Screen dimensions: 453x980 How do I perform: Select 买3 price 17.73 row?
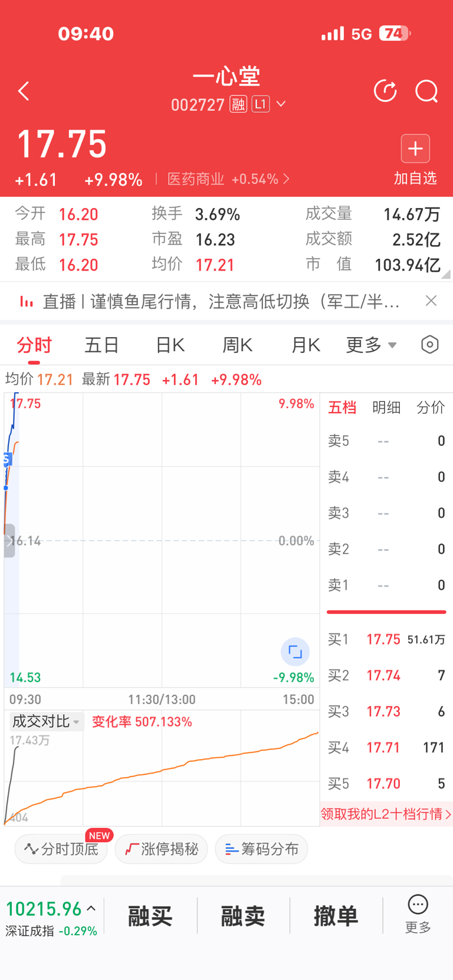tap(386, 712)
